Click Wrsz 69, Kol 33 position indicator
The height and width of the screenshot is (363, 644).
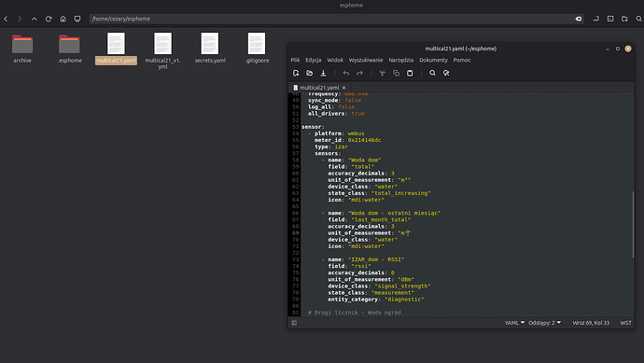(591, 323)
